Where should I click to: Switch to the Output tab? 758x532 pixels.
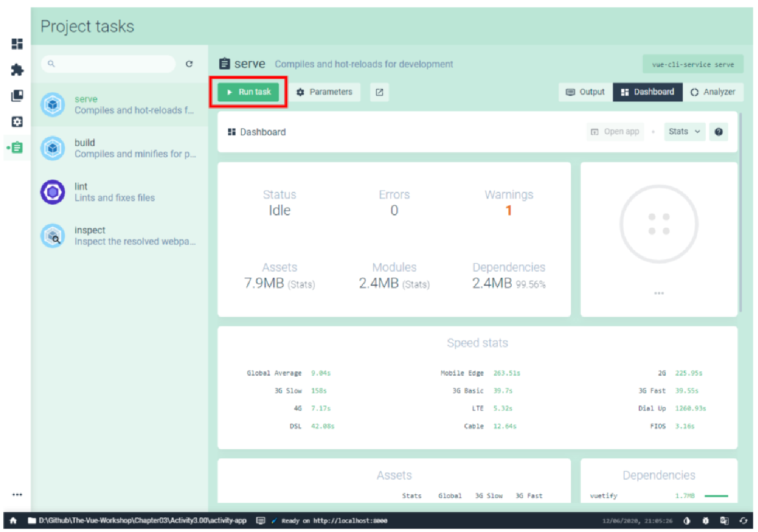pyautogui.click(x=585, y=92)
